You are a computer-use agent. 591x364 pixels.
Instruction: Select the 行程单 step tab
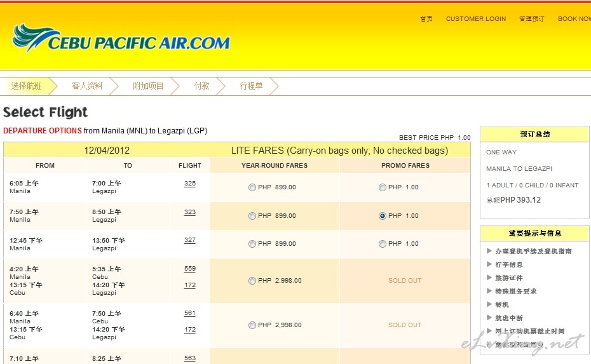[x=251, y=86]
